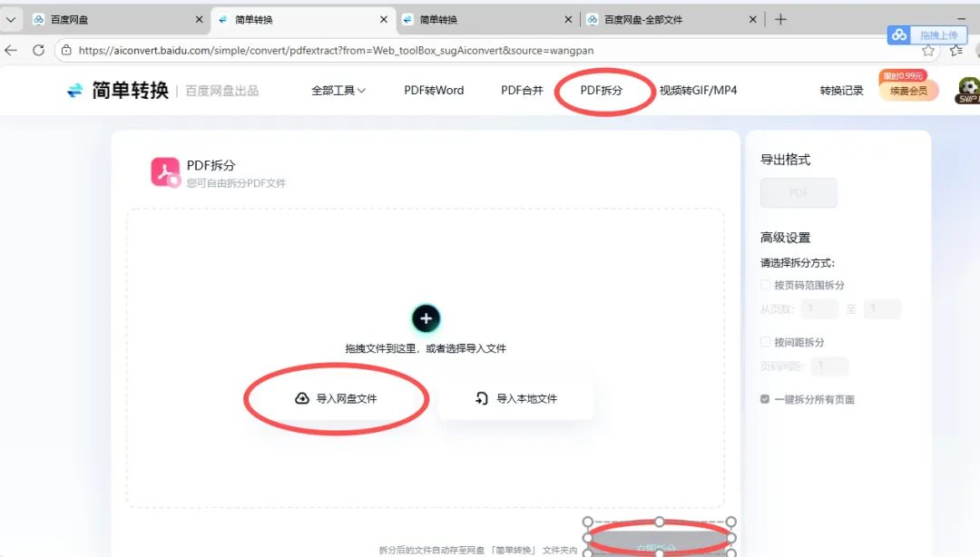
Task: Open the 视频转GIF/MP4 tool
Action: pyautogui.click(x=698, y=91)
